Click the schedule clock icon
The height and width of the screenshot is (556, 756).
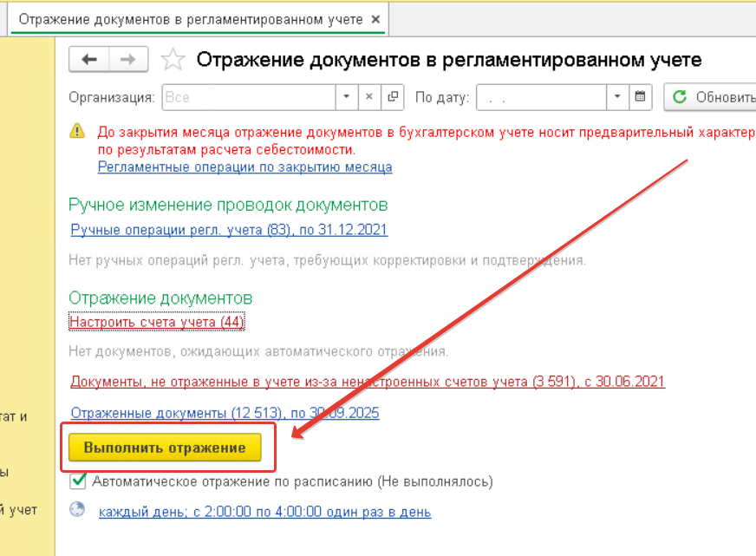[78, 510]
